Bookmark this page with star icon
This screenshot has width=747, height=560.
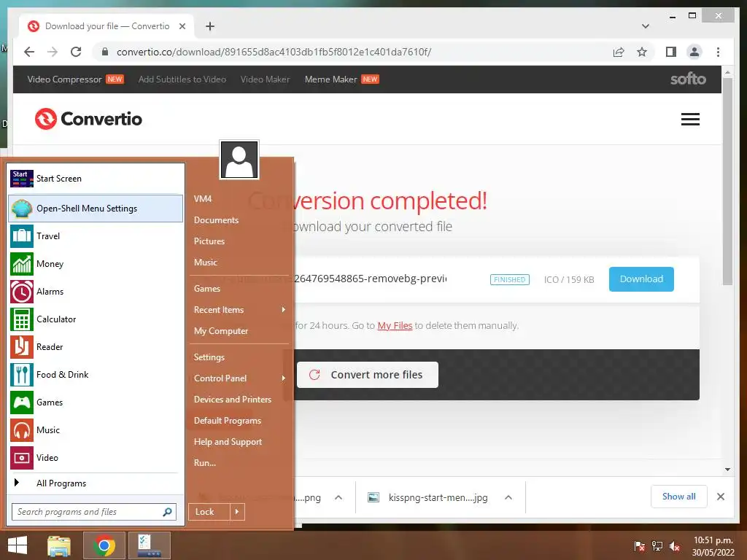(x=642, y=52)
